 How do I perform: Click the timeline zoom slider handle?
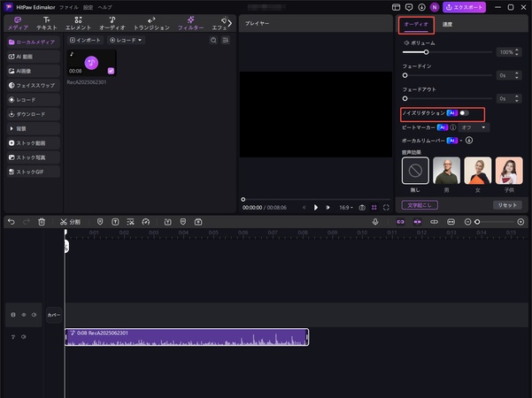(477, 222)
